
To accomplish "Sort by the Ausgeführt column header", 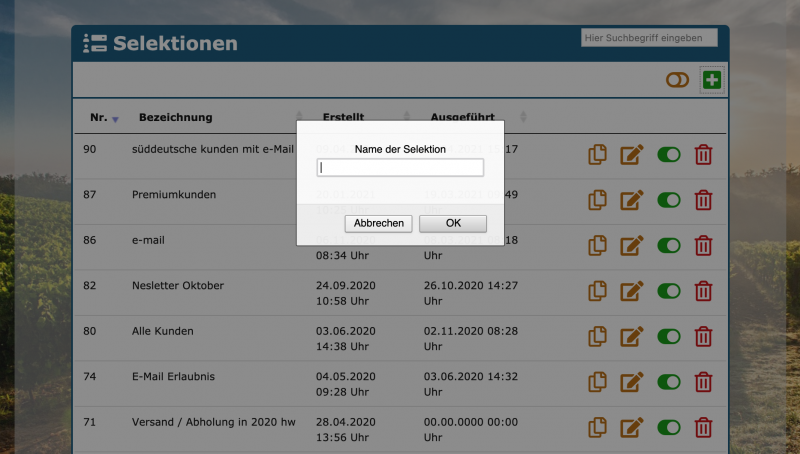I will point(462,117).
